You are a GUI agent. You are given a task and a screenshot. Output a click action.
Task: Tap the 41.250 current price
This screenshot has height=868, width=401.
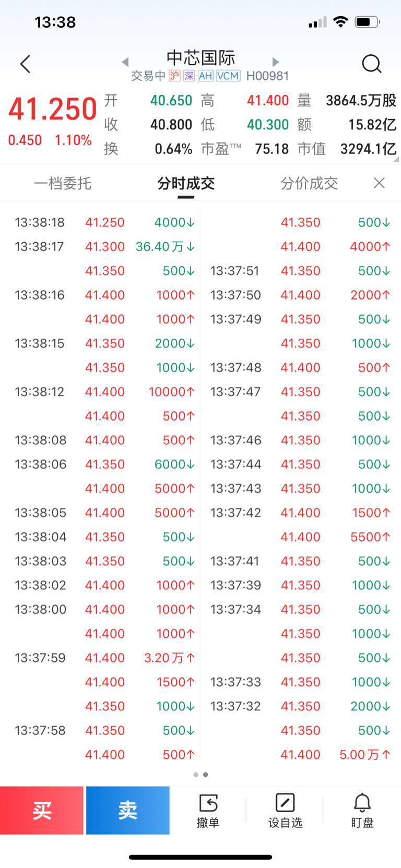coord(53,109)
